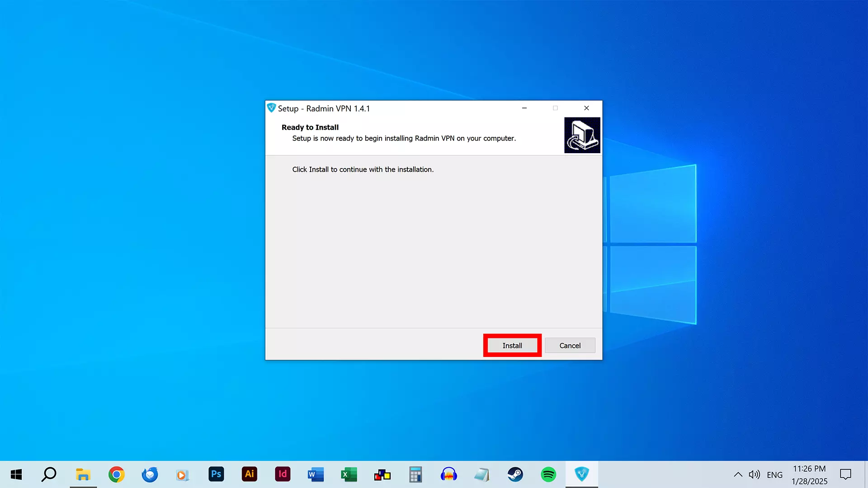Open File Explorer from taskbar
This screenshot has height=488, width=868.
tap(83, 474)
